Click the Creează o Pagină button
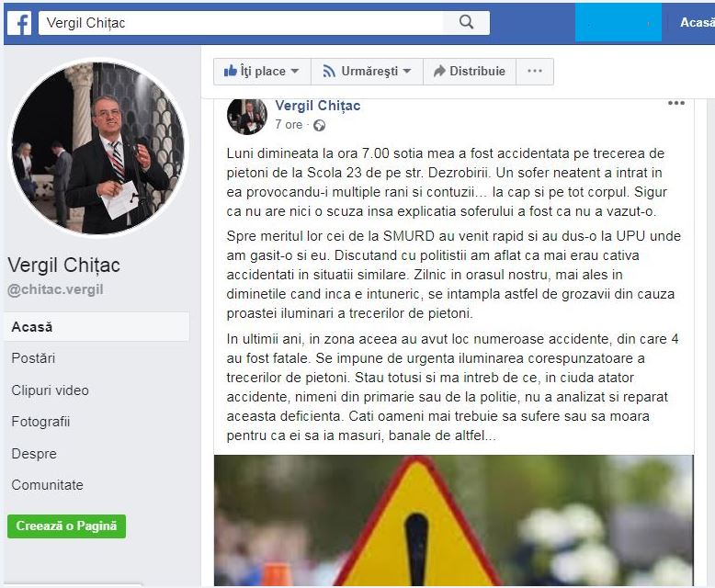Image resolution: width=715 pixels, height=588 pixels. (66, 526)
